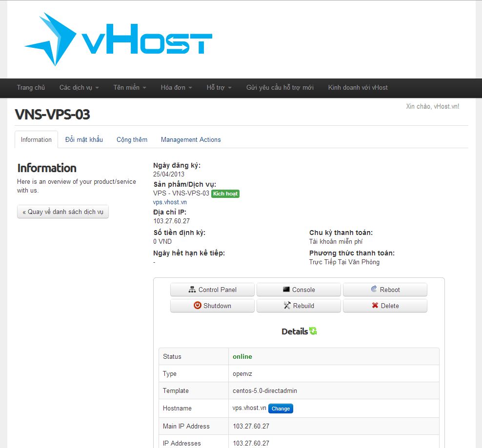Switch to the "Đổi mật khẩu" tab
This screenshot has width=482, height=448.
pyautogui.click(x=83, y=139)
